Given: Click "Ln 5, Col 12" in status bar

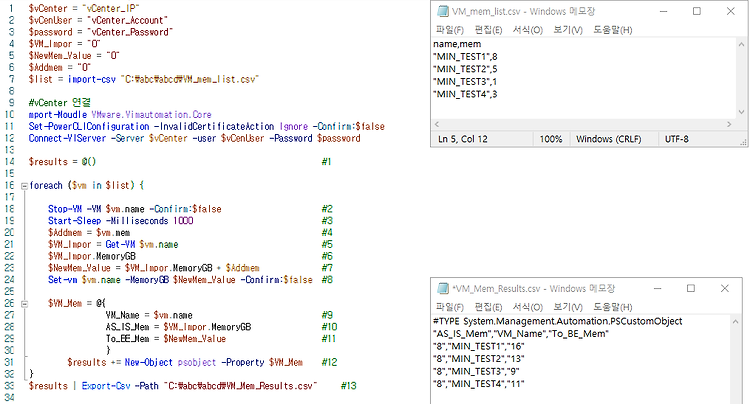Looking at the screenshot, I should point(463,139).
